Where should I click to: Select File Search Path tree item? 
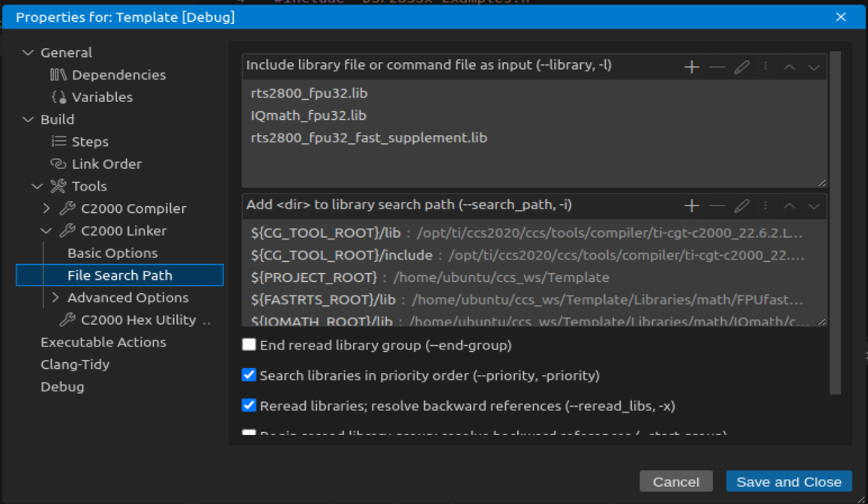pyautogui.click(x=120, y=275)
